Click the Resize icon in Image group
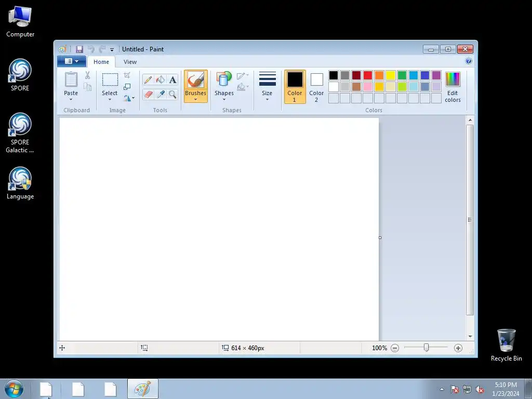Screen dimensions: 532x399 [127, 87]
